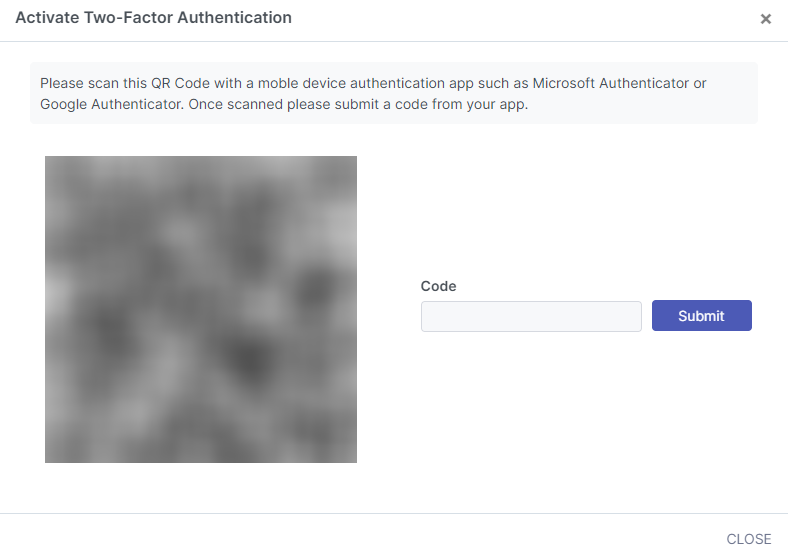Select the QR code picture
This screenshot has width=788, height=558.
(x=201, y=309)
